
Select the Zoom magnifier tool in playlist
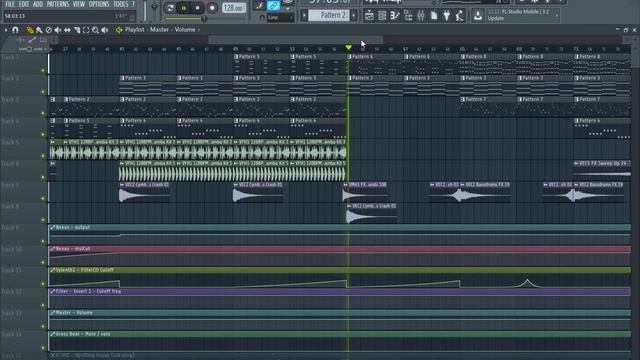click(x=96, y=30)
